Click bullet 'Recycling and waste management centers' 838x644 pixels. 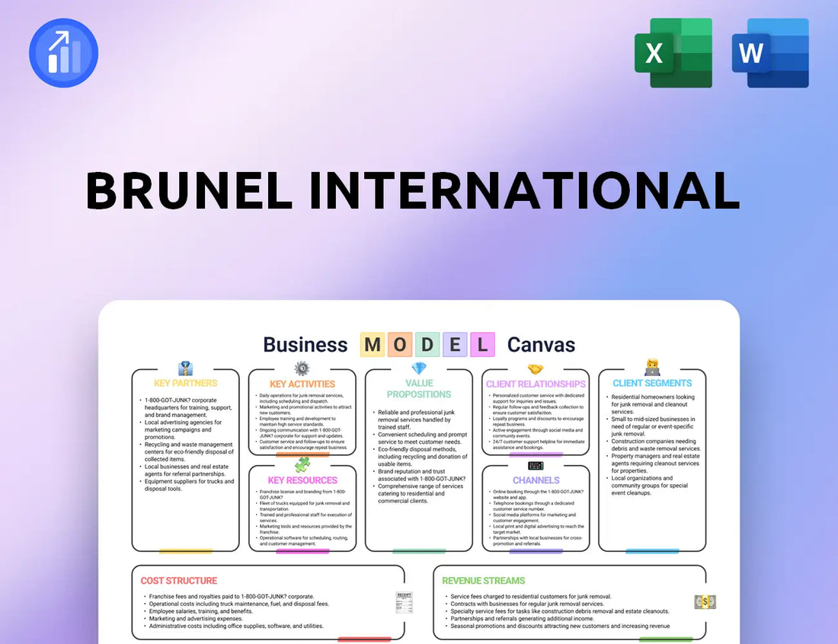click(189, 451)
